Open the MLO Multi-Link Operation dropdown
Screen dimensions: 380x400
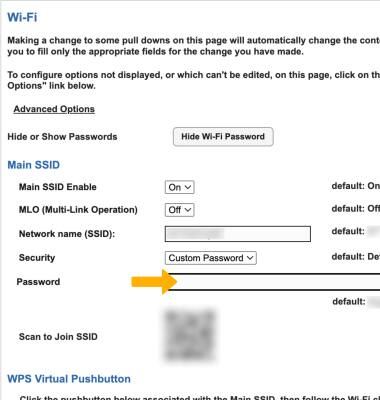(x=179, y=210)
